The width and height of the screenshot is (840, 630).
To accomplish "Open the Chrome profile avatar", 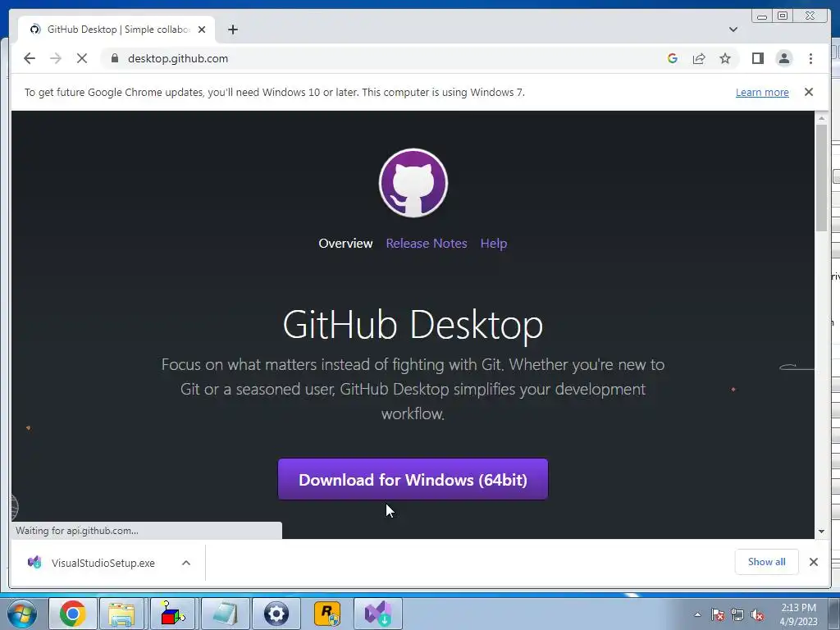I will (x=783, y=58).
